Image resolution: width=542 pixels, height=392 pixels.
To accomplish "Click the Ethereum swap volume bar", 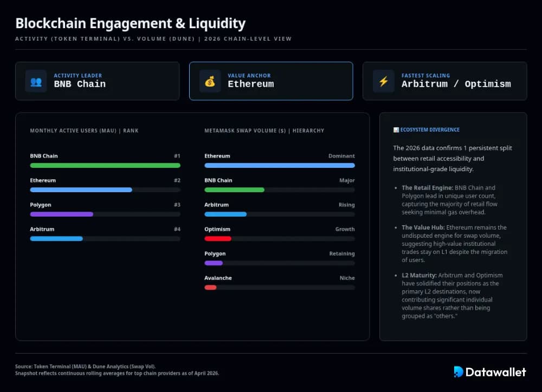I will [x=280, y=166].
